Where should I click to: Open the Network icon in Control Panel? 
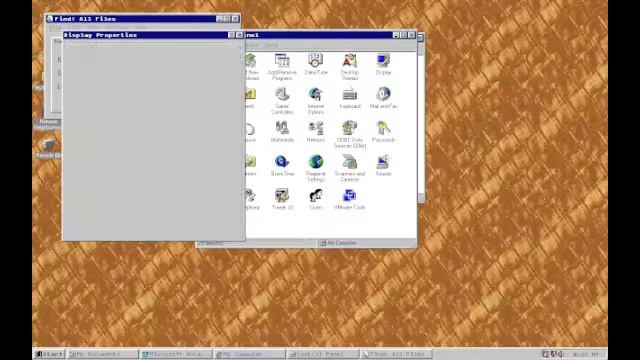click(x=316, y=131)
